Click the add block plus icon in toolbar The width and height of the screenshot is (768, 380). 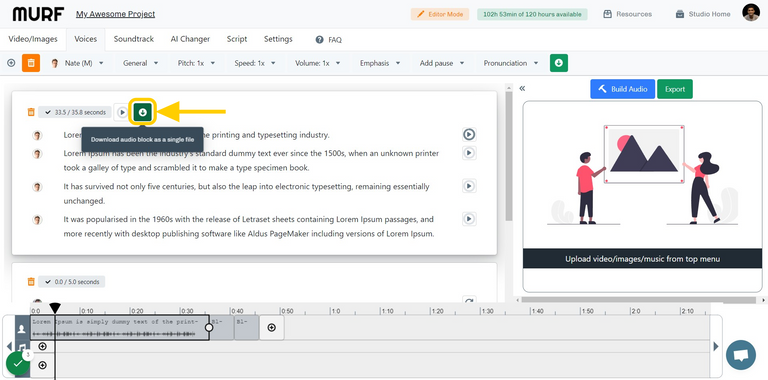point(11,63)
